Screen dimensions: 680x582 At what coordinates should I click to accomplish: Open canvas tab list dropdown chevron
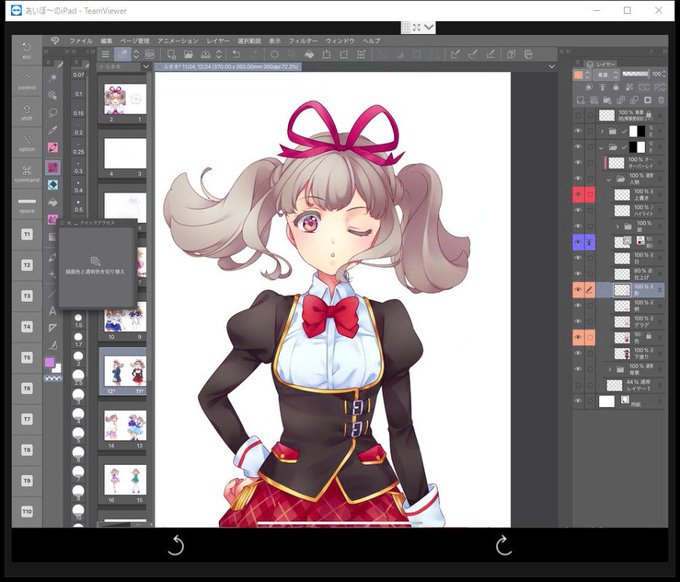click(551, 66)
